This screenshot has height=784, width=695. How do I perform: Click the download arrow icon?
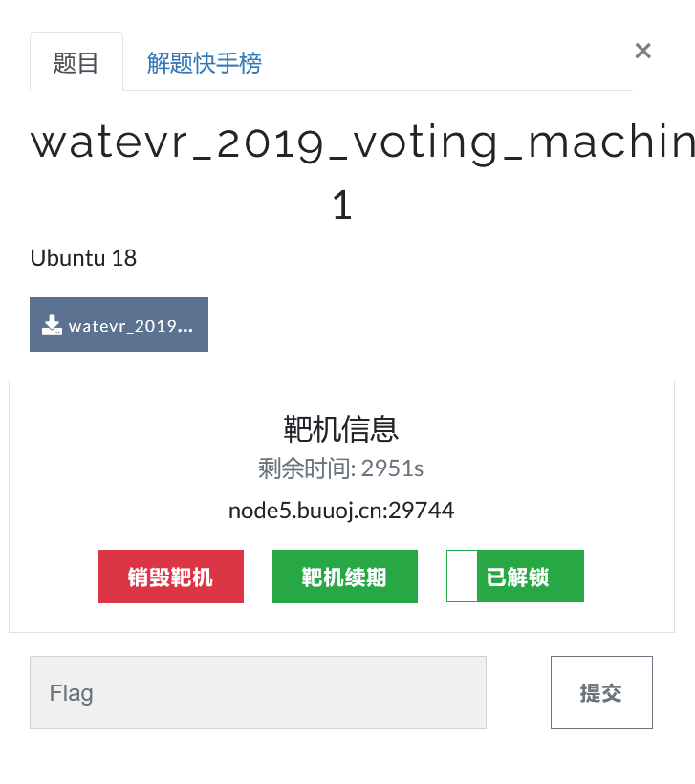pos(52,325)
